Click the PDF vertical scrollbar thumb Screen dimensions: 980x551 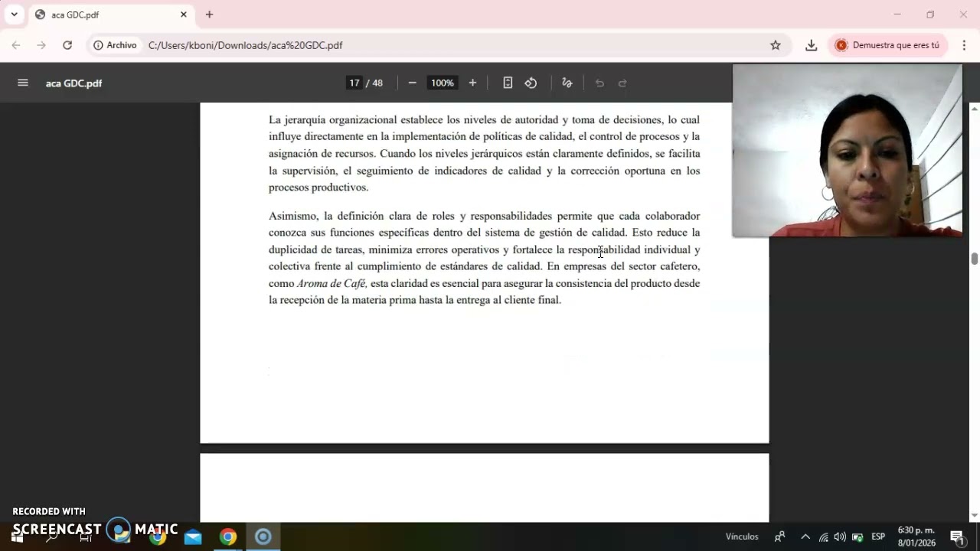974,259
